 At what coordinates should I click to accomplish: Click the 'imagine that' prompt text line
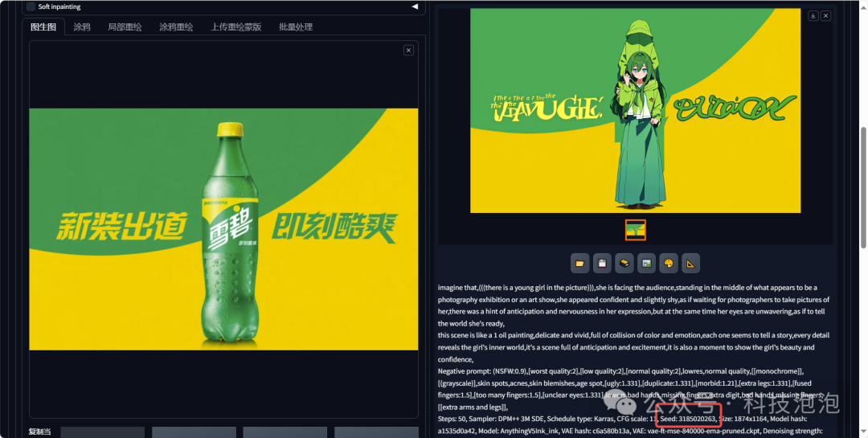627,288
